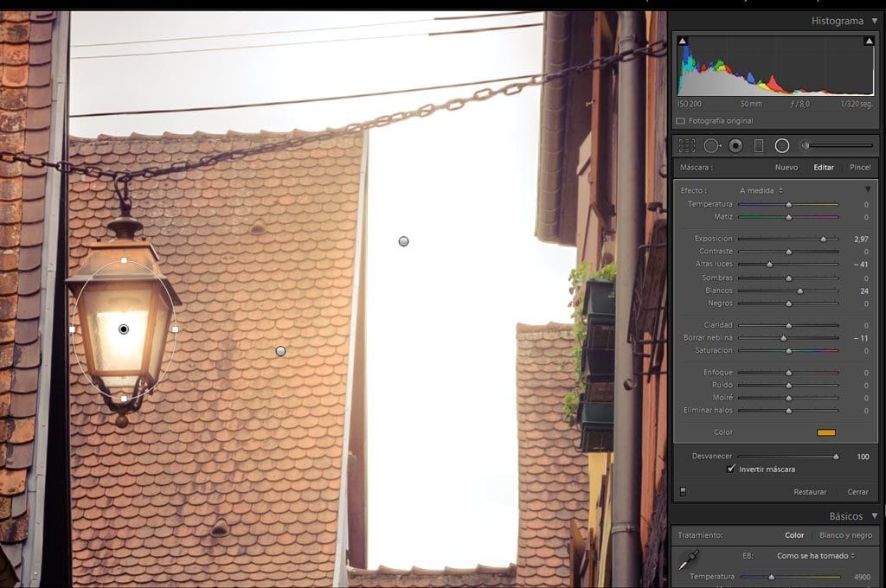Screen dimensions: 886x588
Task: Toggle the radial filter panel on/off switch
Action: point(684,491)
